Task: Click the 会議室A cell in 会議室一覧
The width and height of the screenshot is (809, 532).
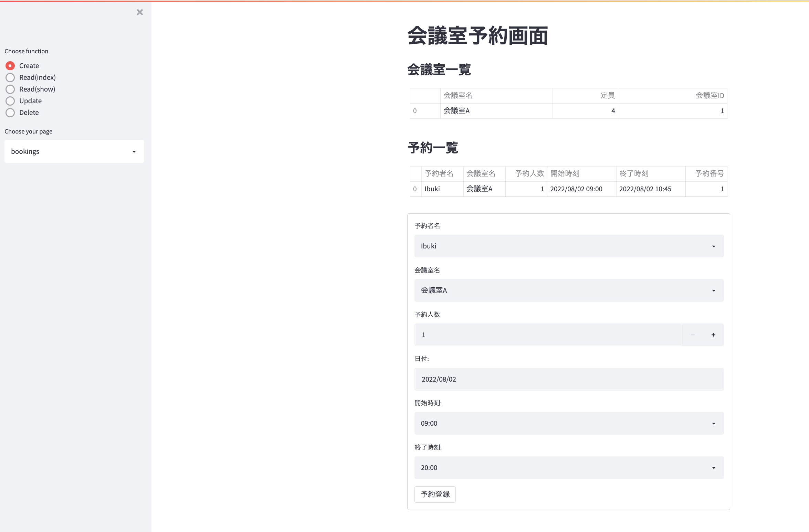Action: click(x=456, y=110)
